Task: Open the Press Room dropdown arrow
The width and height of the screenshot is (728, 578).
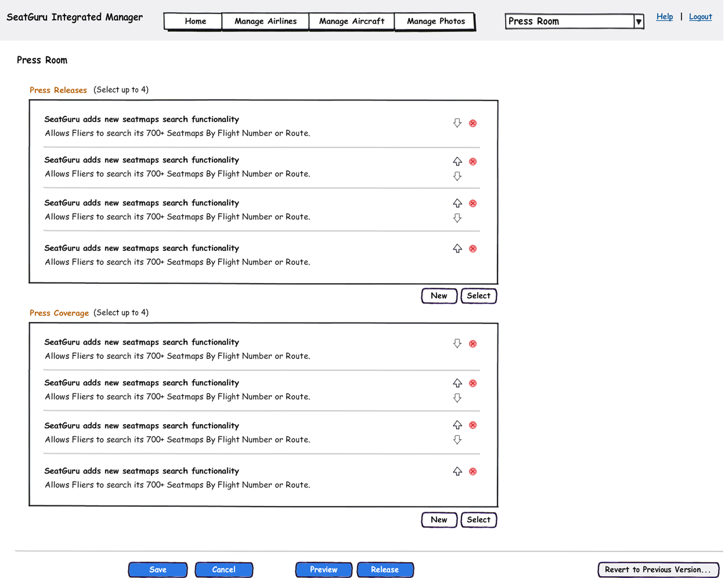Action: [x=638, y=22]
